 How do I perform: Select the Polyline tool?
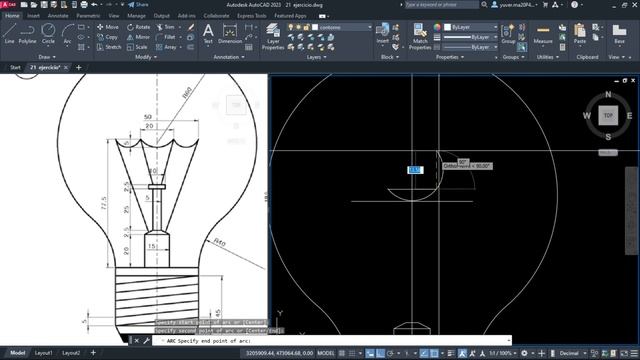[27, 33]
